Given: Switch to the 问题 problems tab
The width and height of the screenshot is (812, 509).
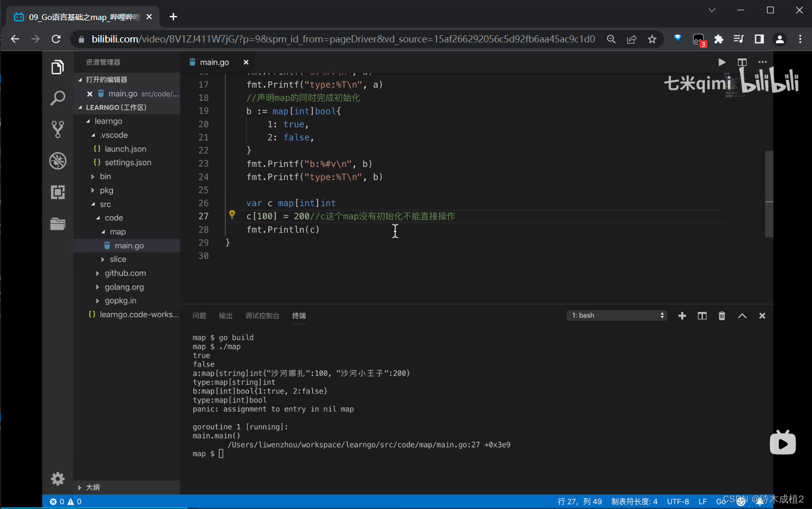Looking at the screenshot, I should (x=199, y=316).
